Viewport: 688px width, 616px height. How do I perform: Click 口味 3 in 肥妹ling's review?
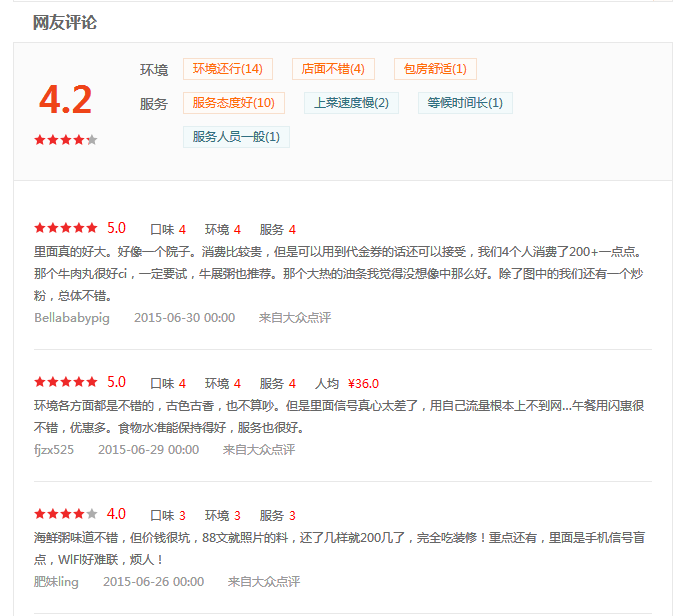[168, 515]
